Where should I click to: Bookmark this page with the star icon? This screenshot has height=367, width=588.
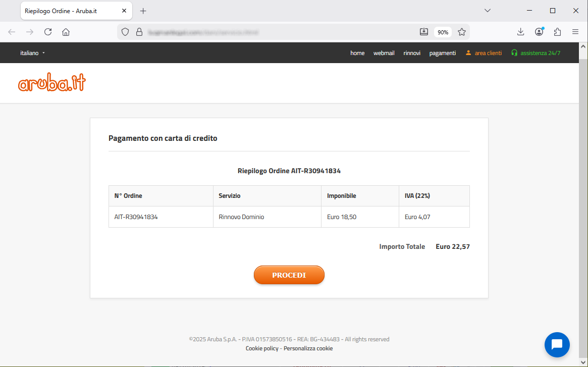(x=461, y=32)
